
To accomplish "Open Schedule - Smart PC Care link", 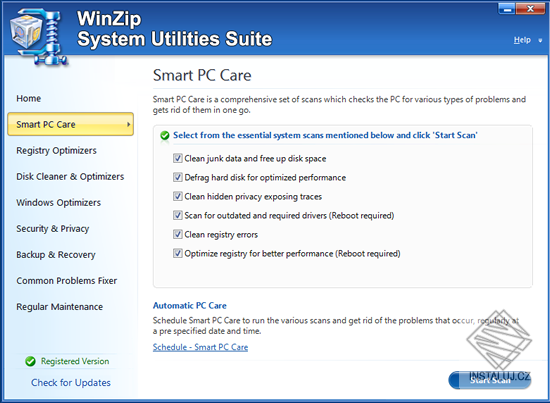I will [200, 347].
